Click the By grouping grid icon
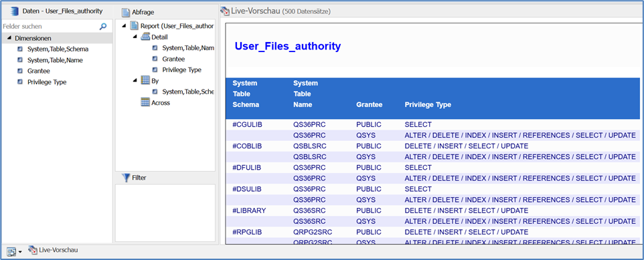Image resolution: width=644 pixels, height=260 pixels. coord(145,80)
